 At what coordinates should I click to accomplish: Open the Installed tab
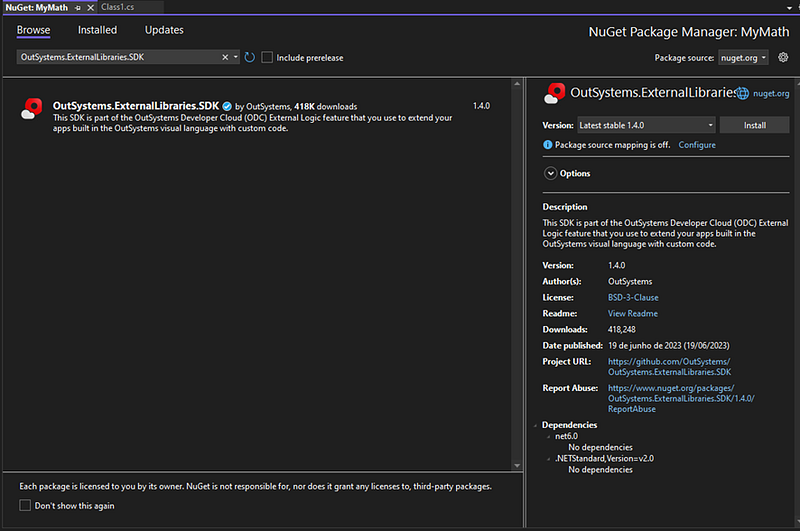[x=97, y=30]
